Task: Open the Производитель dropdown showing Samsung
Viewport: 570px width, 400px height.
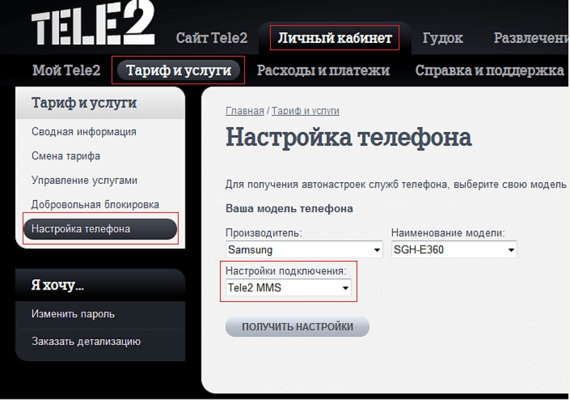Action: pos(304,249)
